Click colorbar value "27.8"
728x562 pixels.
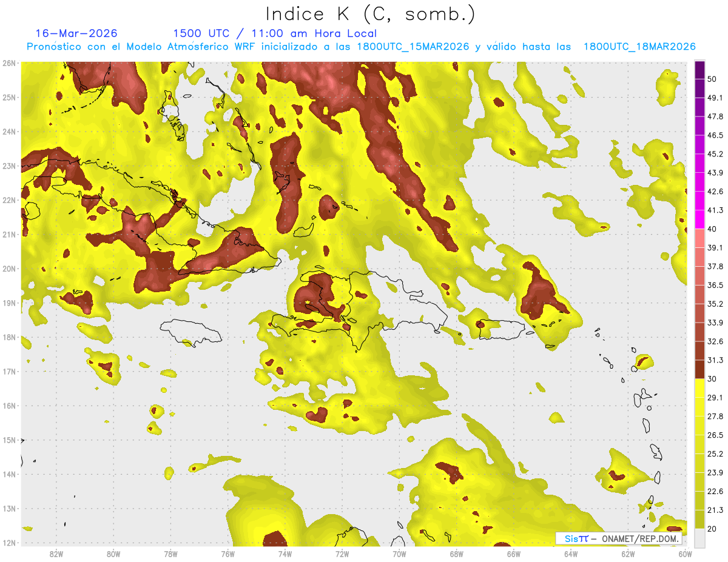point(715,416)
